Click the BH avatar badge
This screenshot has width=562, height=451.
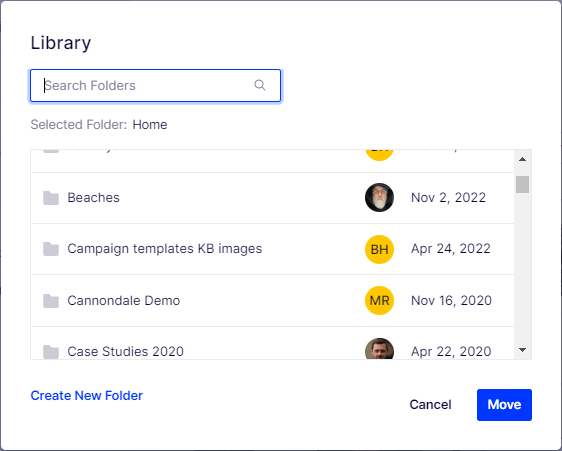(379, 249)
